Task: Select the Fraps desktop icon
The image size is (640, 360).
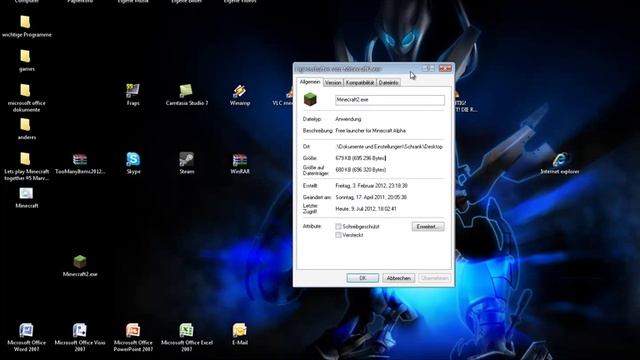Action: point(133,91)
